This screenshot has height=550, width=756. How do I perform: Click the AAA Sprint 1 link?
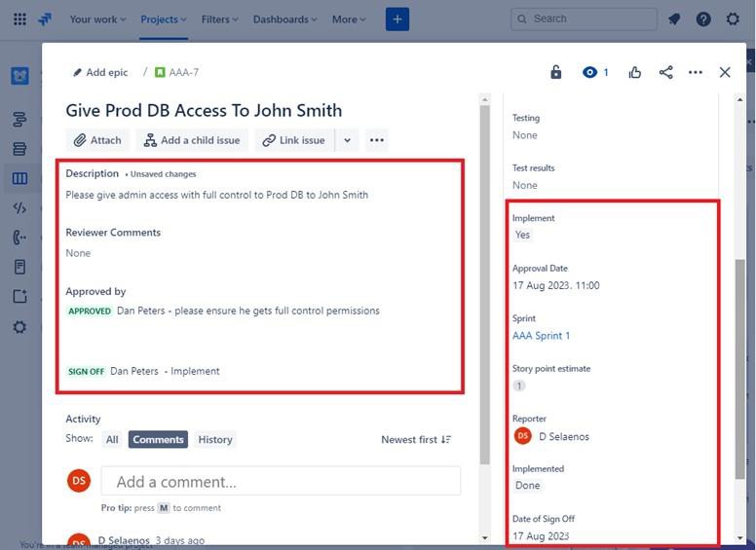click(x=541, y=336)
